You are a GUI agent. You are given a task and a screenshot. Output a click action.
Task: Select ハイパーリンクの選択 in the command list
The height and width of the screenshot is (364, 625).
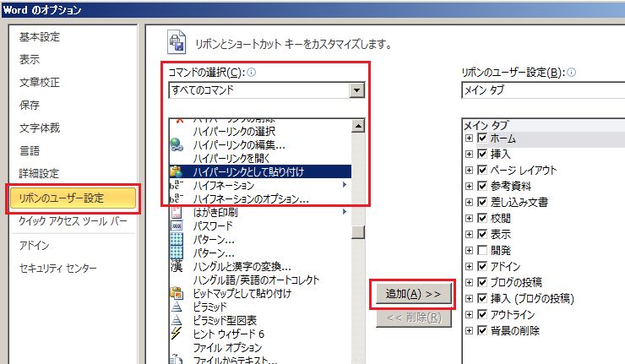tap(235, 131)
